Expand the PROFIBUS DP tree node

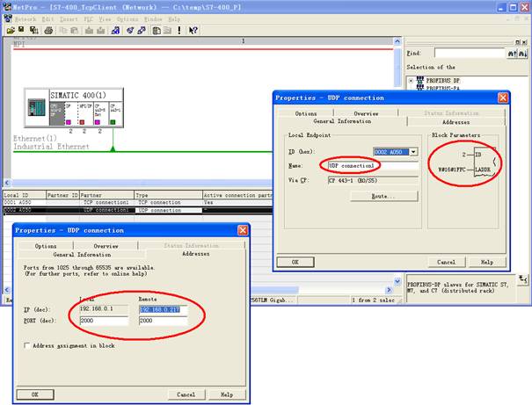coord(411,81)
